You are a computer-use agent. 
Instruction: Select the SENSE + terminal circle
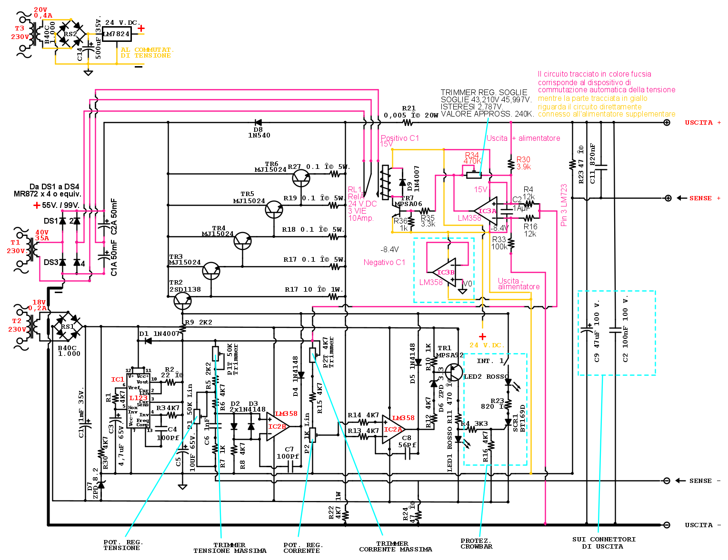(x=668, y=198)
